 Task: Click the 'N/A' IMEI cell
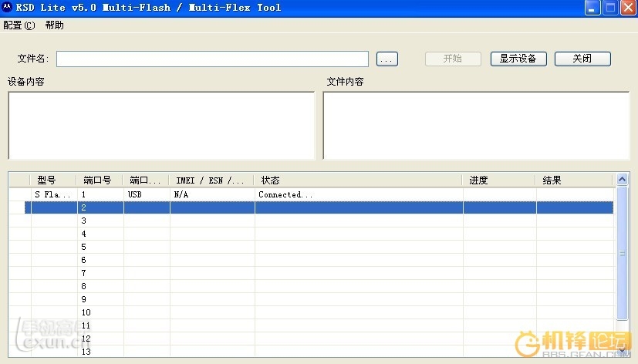coord(212,194)
